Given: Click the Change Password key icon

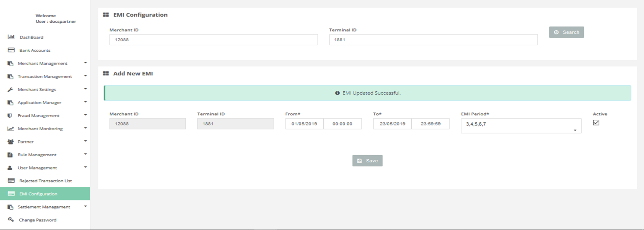Looking at the screenshot, I should (11, 220).
